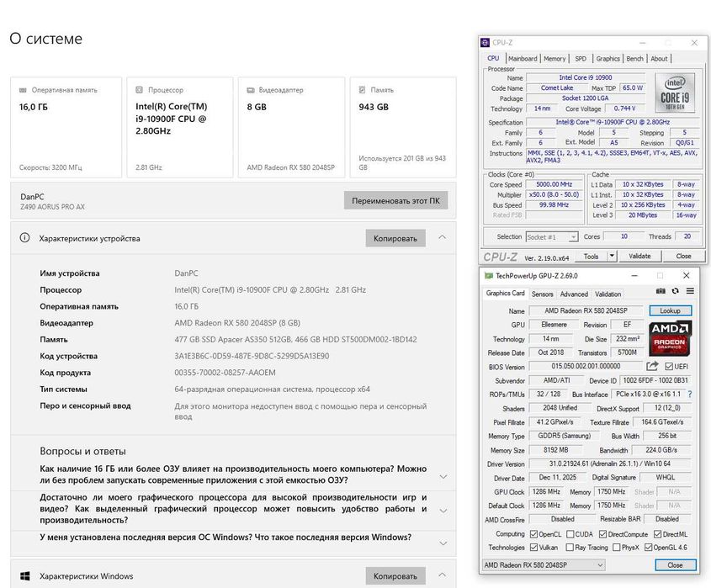711x588 pixels.
Task: Click the Код устройства value text
Action: [252, 356]
